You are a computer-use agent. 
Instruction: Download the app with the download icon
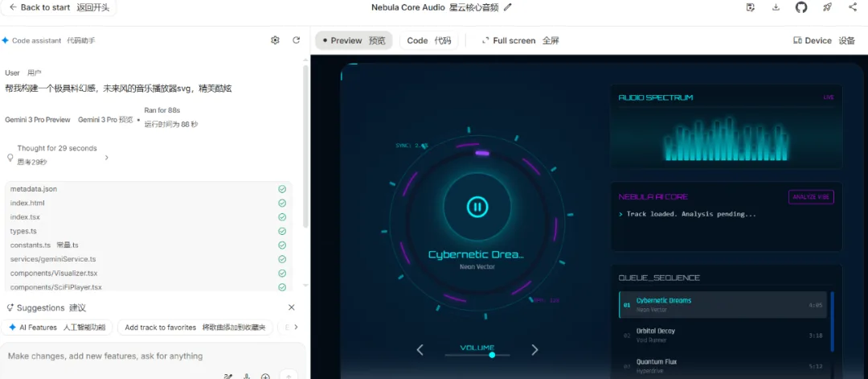click(776, 7)
